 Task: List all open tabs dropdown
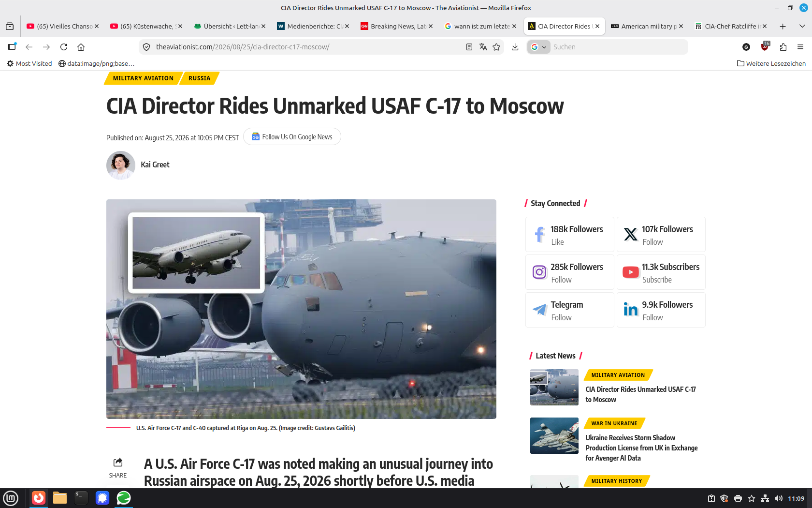(802, 26)
